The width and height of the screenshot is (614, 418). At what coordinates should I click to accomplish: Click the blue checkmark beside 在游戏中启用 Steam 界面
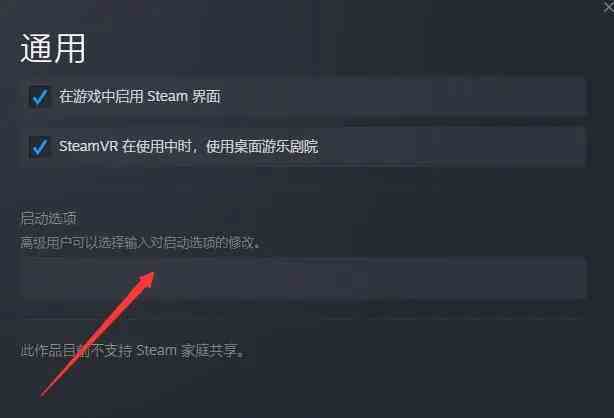point(40,97)
